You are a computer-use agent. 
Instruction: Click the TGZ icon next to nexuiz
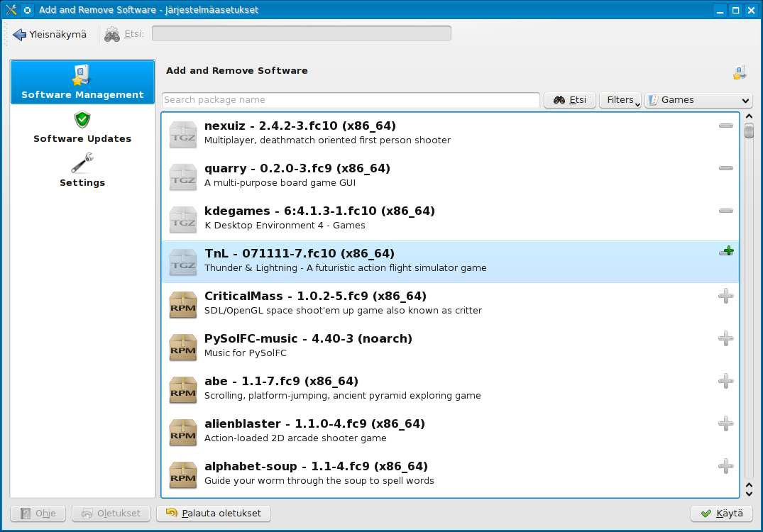pyautogui.click(x=183, y=135)
